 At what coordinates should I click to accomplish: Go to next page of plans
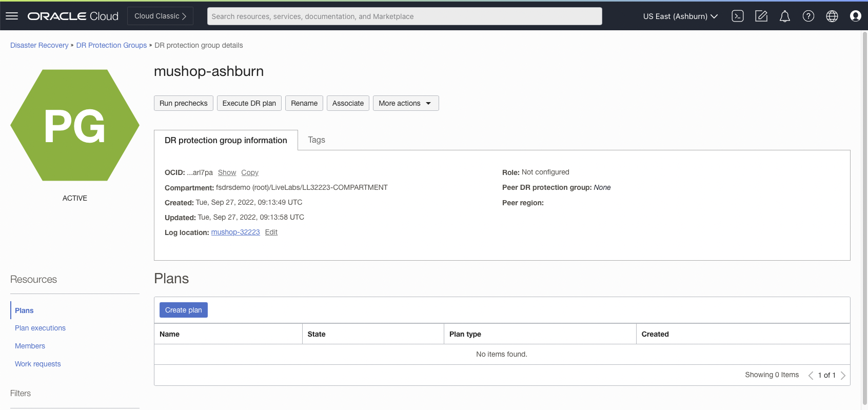click(x=843, y=375)
